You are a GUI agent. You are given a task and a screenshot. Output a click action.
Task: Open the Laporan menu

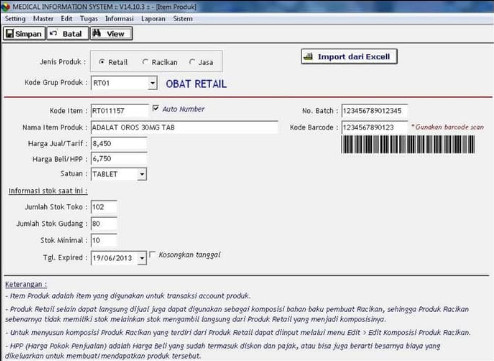[x=153, y=19]
